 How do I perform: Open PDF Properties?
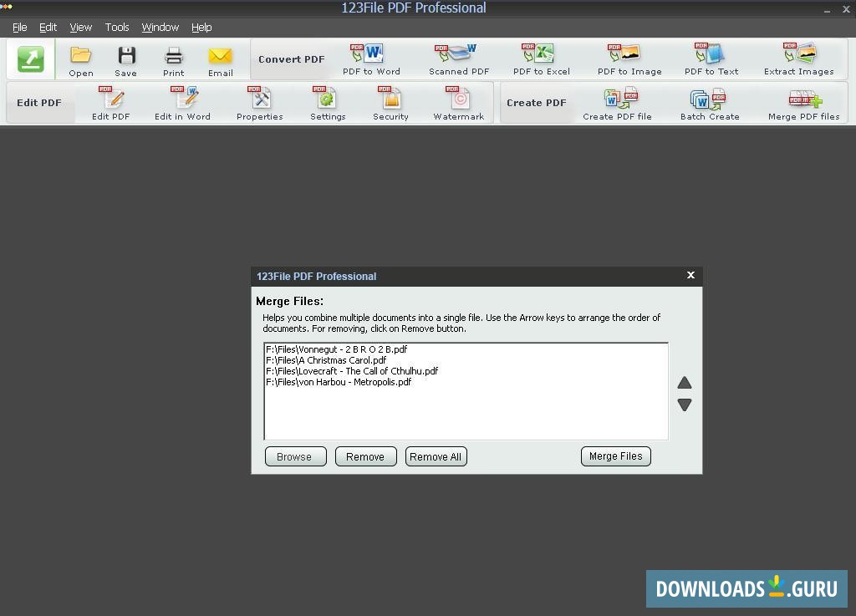(260, 104)
